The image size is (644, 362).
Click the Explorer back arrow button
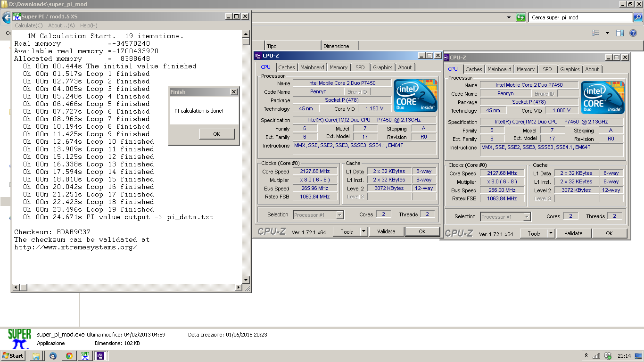pyautogui.click(x=6, y=18)
